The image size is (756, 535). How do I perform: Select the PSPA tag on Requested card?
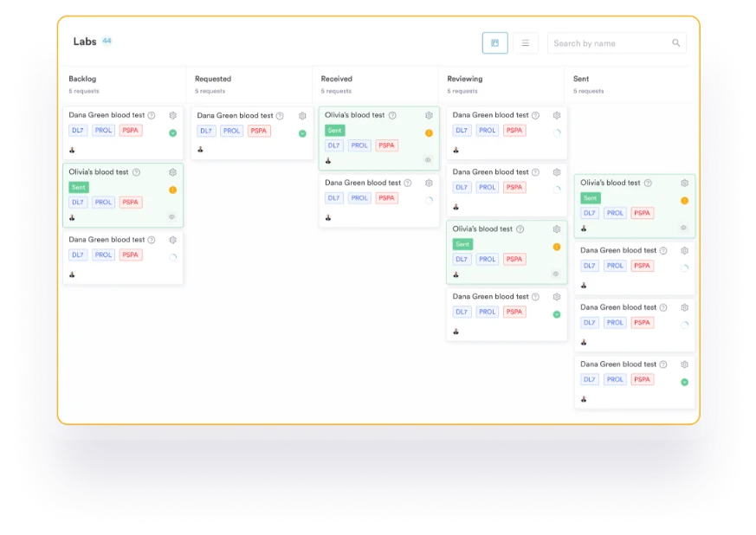pyautogui.click(x=259, y=132)
